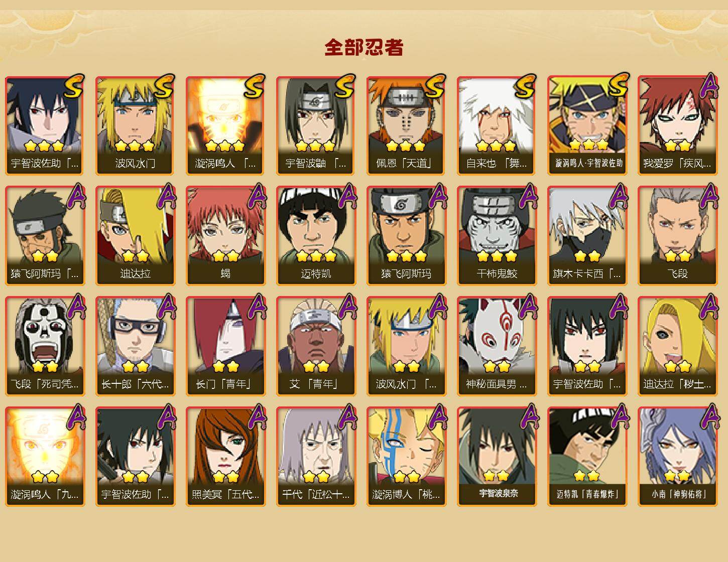The width and height of the screenshot is (728, 562).
Task: Click the three stars on 迈特凯 card
Action: coord(316,256)
